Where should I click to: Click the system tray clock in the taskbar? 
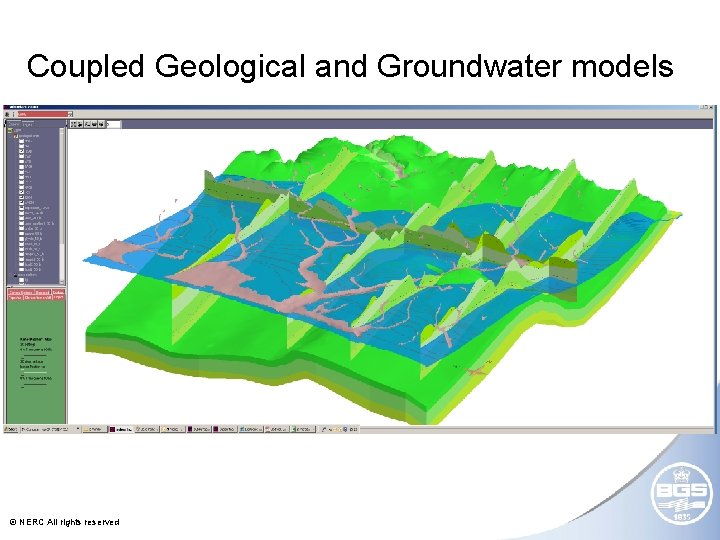coord(354,429)
